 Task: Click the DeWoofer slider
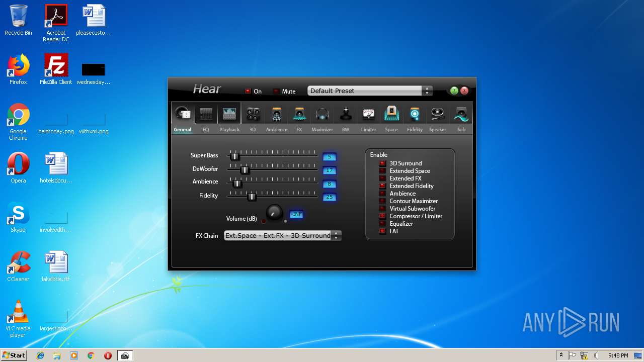pos(272,170)
